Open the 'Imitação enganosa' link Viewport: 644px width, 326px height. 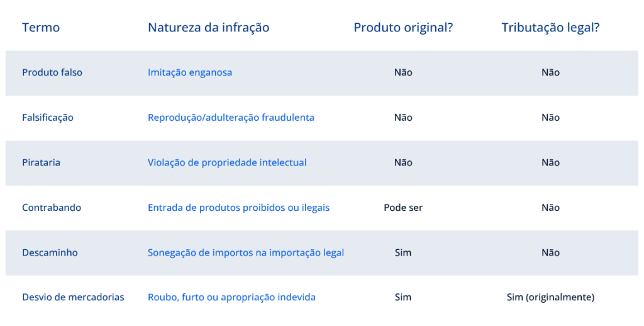tap(190, 72)
